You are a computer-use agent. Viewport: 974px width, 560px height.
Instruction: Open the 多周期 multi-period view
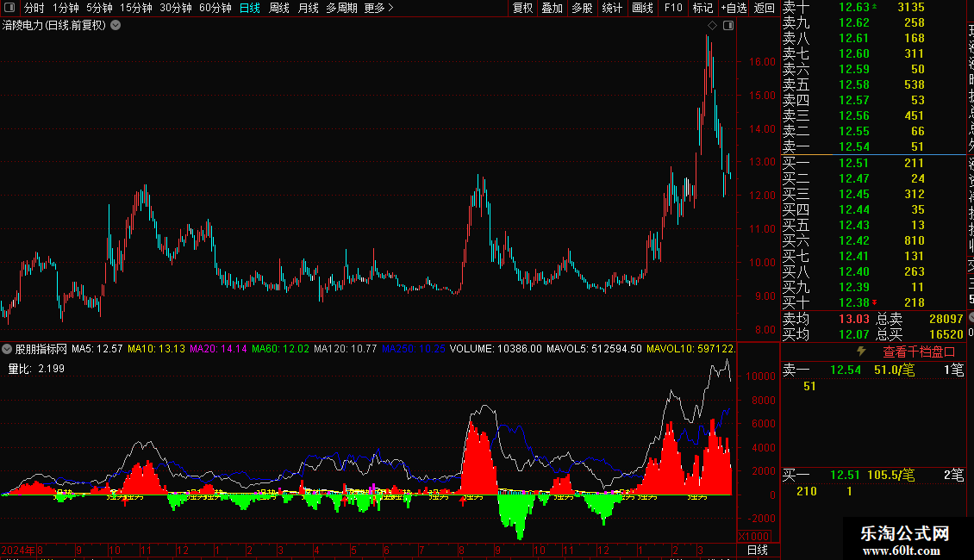pos(341,8)
